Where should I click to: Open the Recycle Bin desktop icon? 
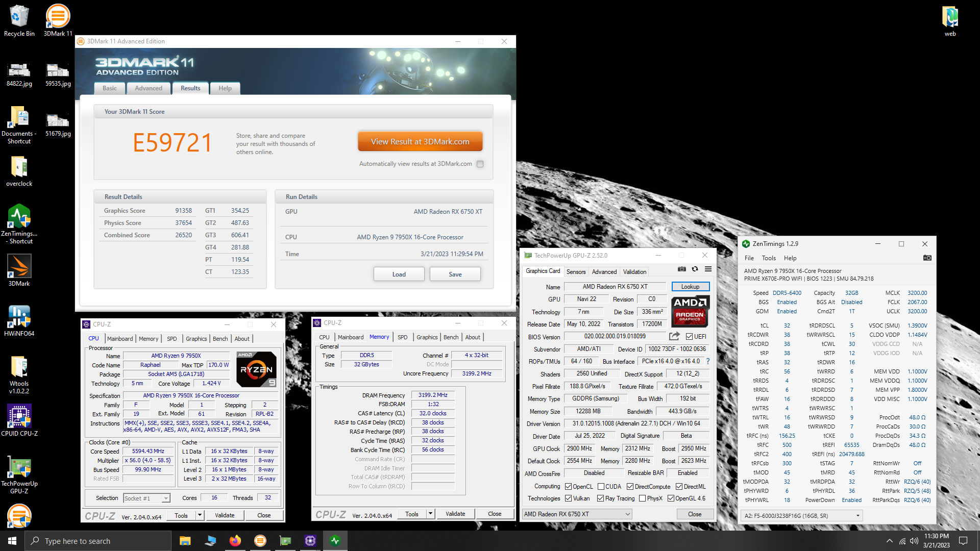pos(19,20)
